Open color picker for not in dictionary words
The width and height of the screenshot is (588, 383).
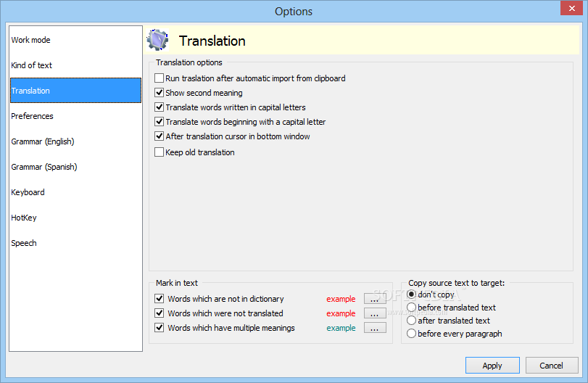(375, 299)
